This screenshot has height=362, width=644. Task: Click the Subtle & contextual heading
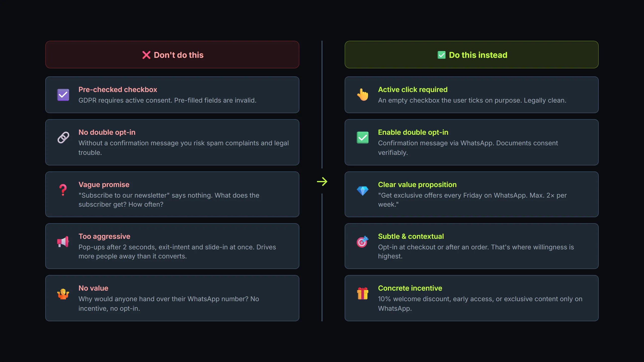(411, 236)
